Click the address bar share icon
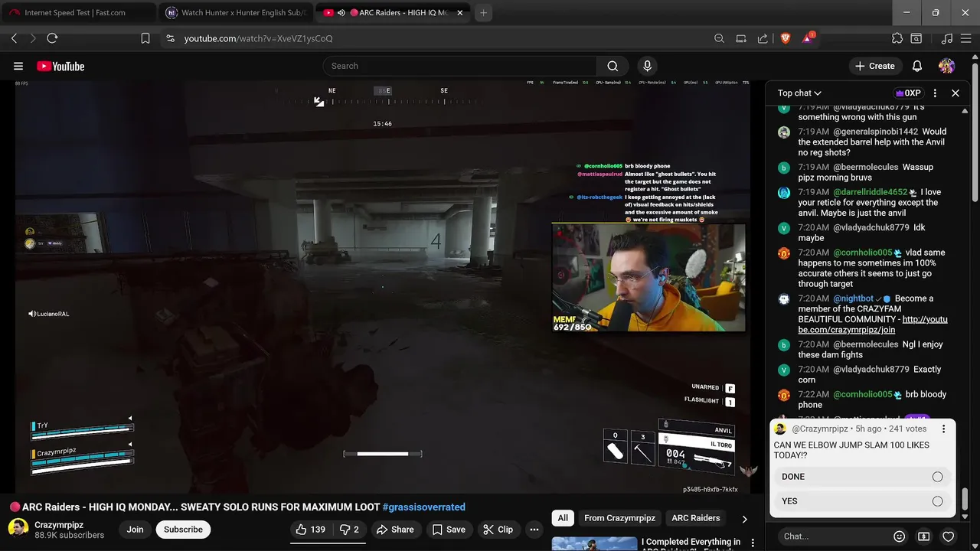The image size is (980, 551). click(763, 38)
